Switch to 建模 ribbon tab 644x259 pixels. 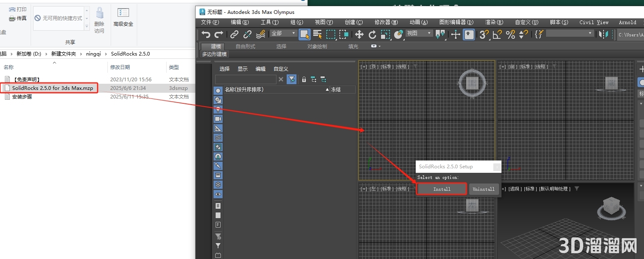216,46
